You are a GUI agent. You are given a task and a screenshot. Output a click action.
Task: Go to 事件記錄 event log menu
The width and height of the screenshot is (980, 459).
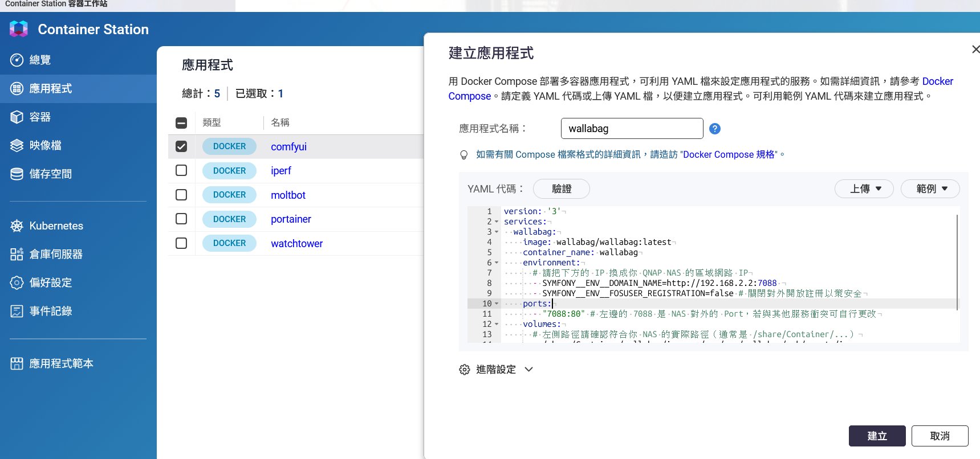tap(50, 311)
